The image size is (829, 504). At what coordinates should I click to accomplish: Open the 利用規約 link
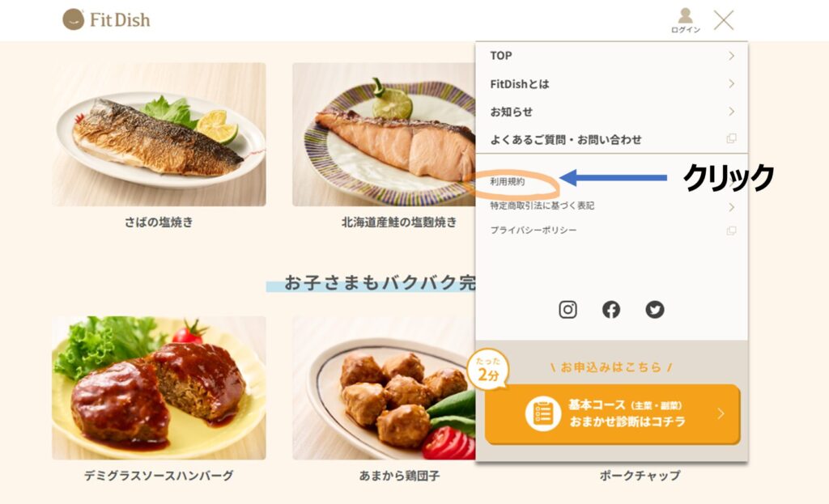coord(507,182)
